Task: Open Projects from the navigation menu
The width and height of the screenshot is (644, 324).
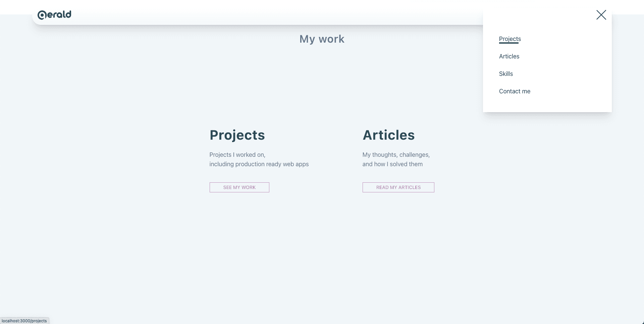Action: (x=510, y=39)
